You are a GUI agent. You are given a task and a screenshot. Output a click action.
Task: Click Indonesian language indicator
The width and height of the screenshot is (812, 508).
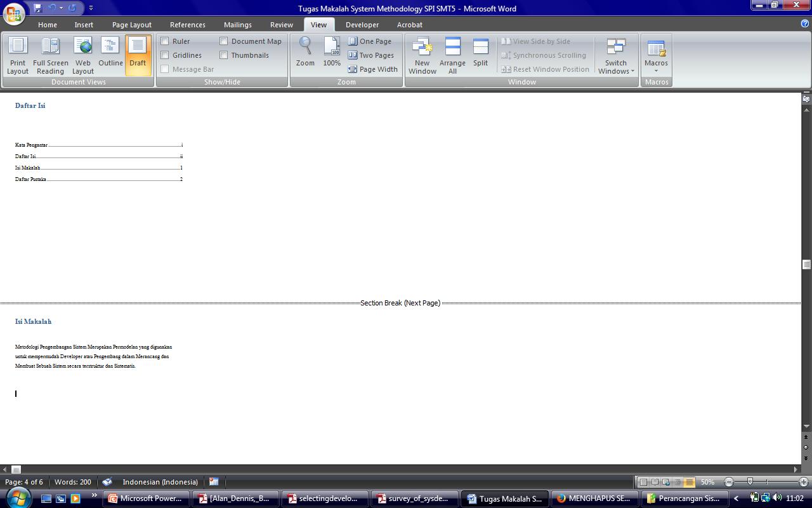[x=160, y=482]
